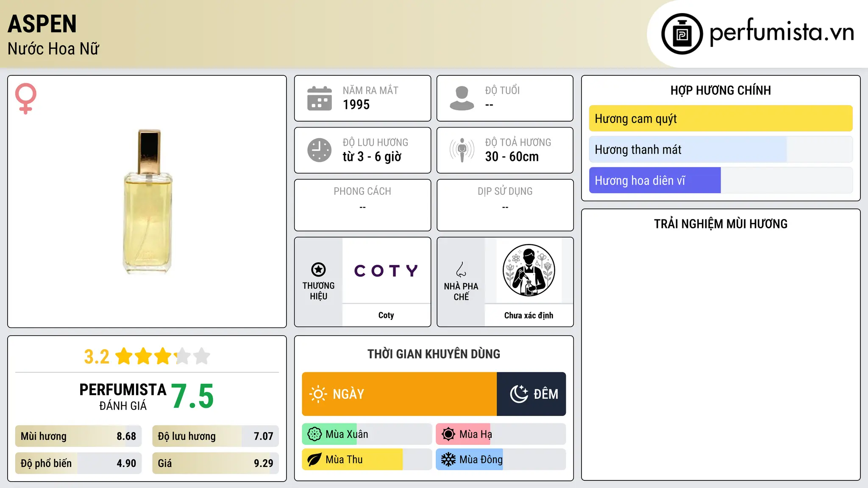Image resolution: width=868 pixels, height=488 pixels.
Task: Click the 30 - 60cm sillage value
Action: coord(512,157)
